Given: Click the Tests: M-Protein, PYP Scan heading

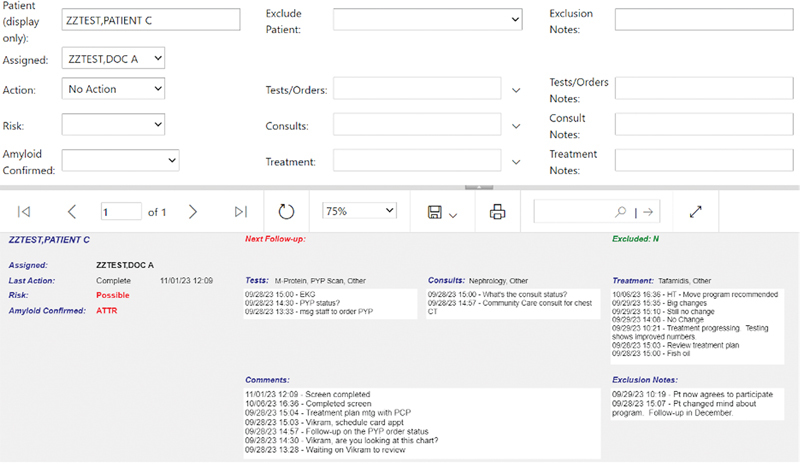Looking at the screenshot, I should [306, 281].
